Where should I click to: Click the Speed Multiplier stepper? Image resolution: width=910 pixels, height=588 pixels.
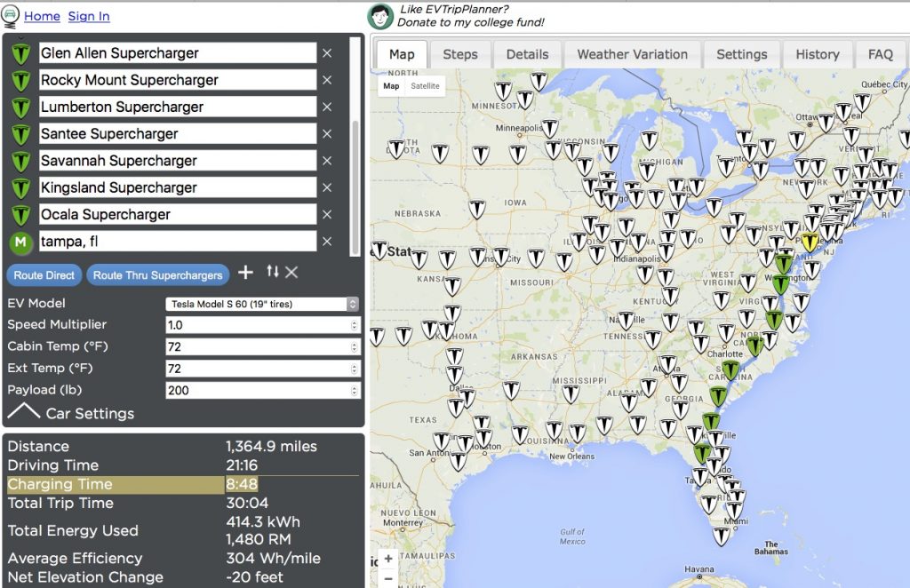click(354, 325)
